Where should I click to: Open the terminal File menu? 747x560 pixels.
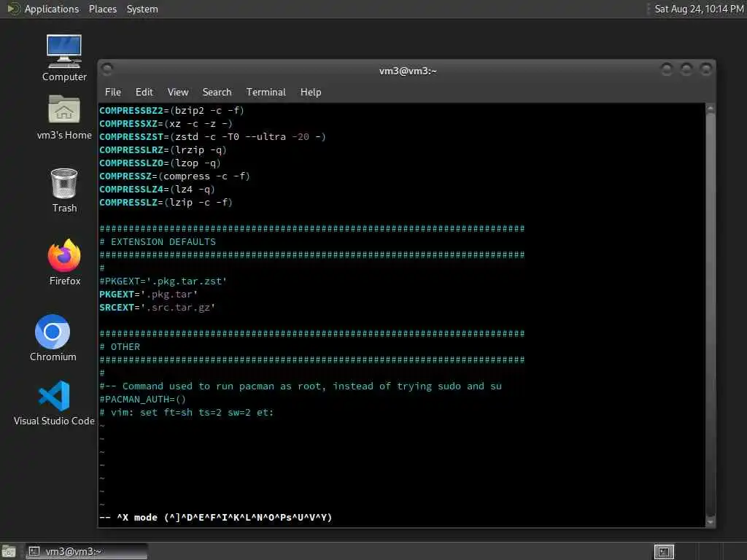tap(113, 92)
